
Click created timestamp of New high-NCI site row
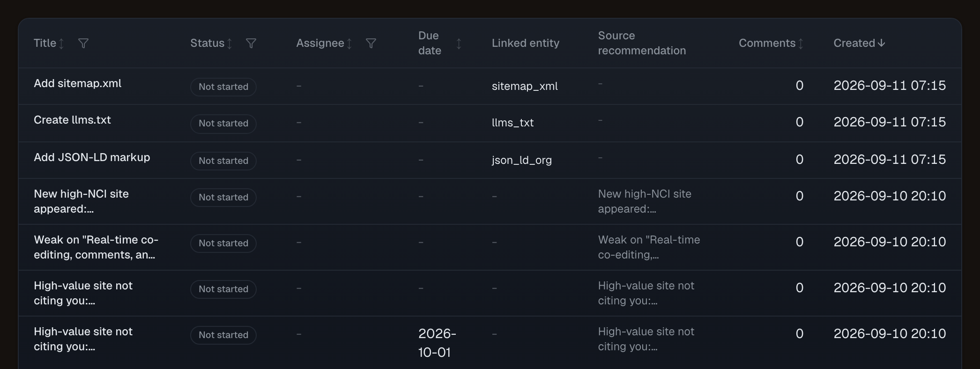(890, 196)
